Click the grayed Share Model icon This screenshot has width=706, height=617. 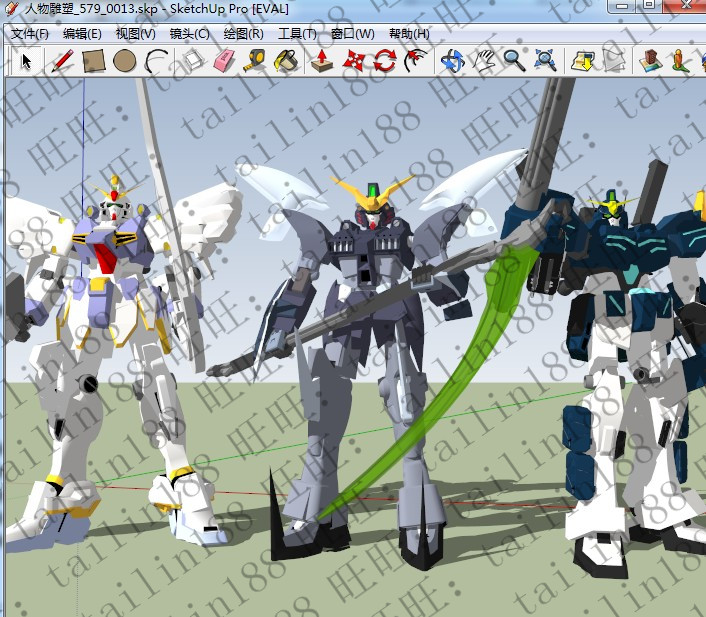pyautogui.click(x=614, y=61)
